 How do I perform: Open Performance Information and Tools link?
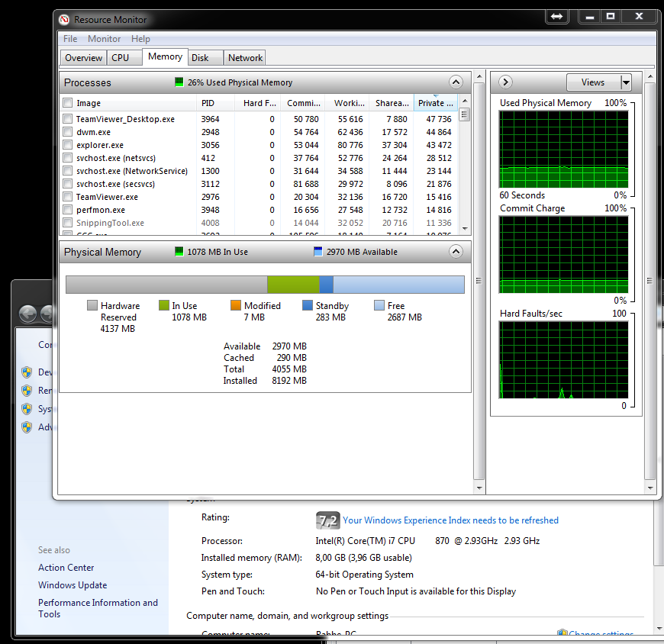98,608
